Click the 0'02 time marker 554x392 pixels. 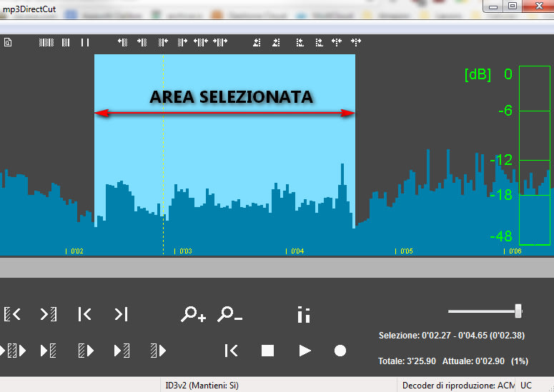pyautogui.click(x=74, y=251)
